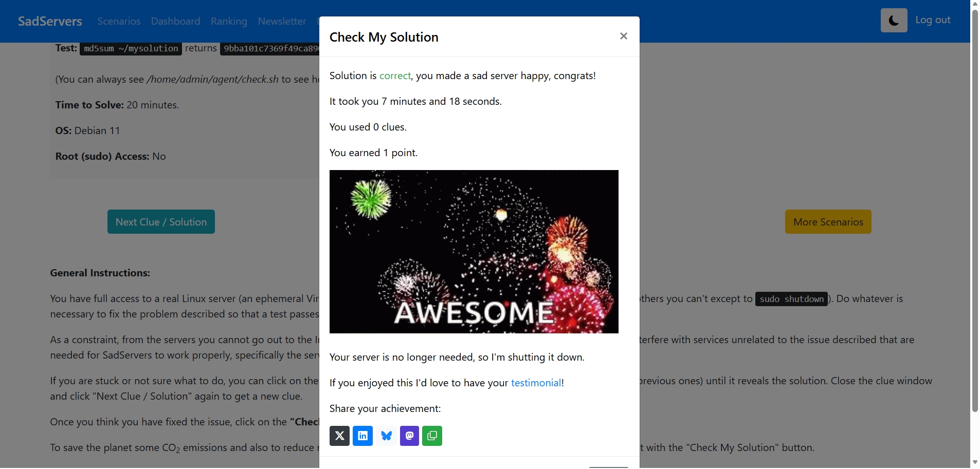
Task: Click the Next Clue / Solution button
Action: [x=161, y=222]
